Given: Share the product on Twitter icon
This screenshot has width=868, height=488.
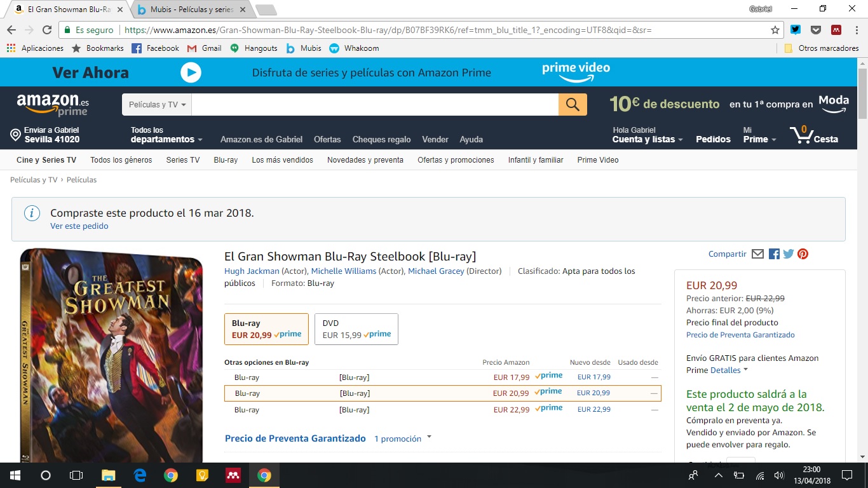Looking at the screenshot, I should pos(789,254).
